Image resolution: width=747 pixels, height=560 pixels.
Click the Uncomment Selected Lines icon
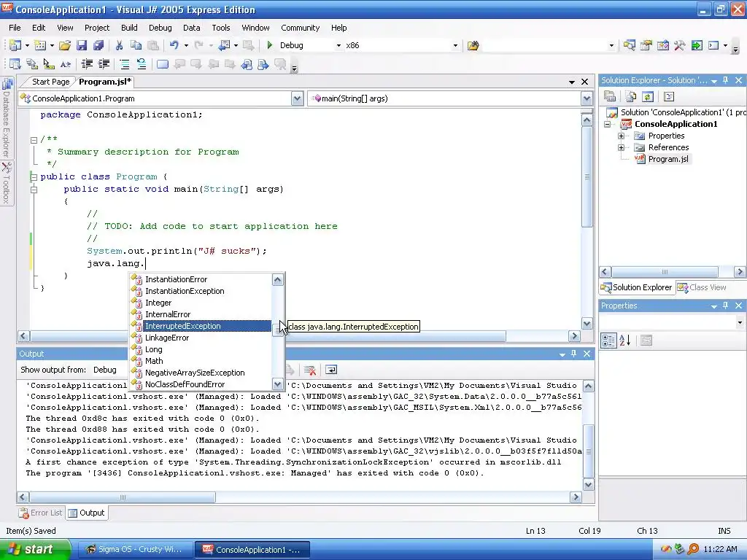[x=141, y=64]
